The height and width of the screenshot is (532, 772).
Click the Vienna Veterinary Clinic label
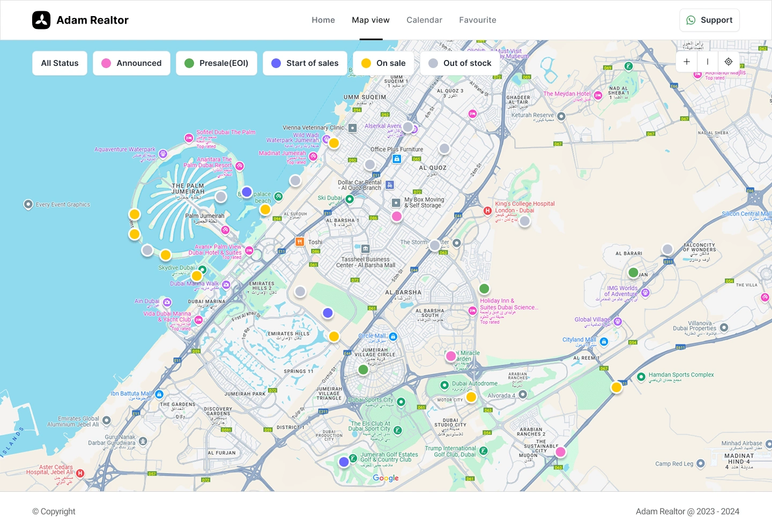(x=314, y=128)
